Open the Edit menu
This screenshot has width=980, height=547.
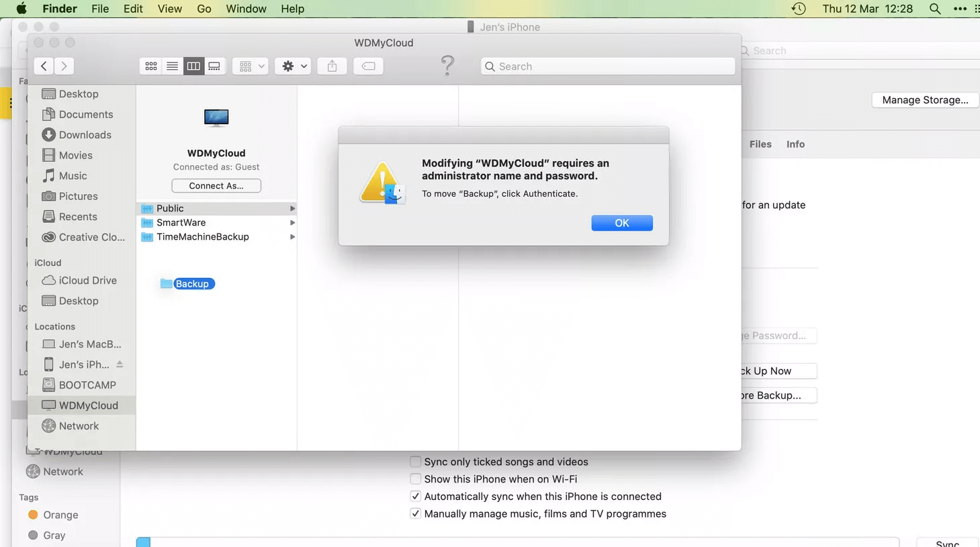tap(133, 9)
